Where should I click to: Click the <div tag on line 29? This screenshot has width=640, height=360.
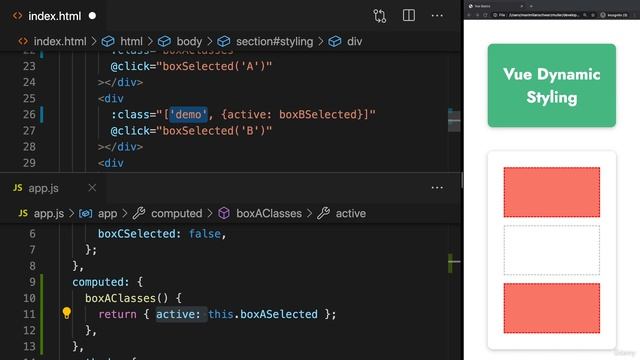[x=111, y=163]
